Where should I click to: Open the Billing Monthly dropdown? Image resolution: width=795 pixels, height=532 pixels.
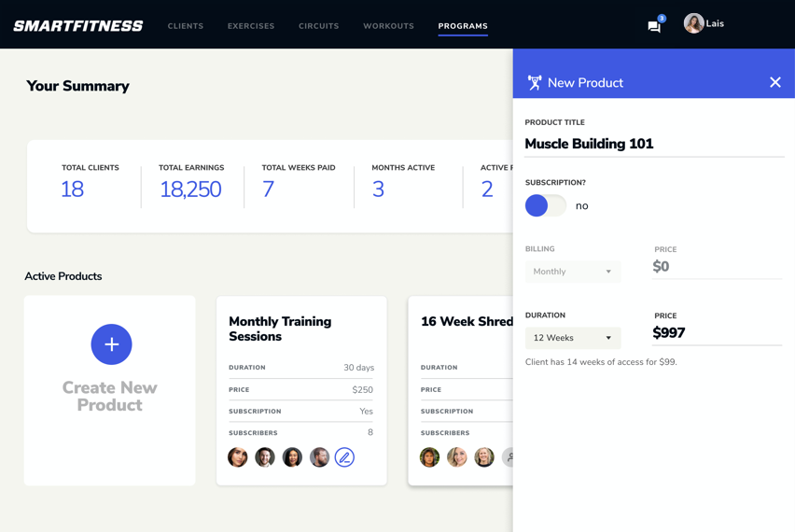(x=572, y=272)
